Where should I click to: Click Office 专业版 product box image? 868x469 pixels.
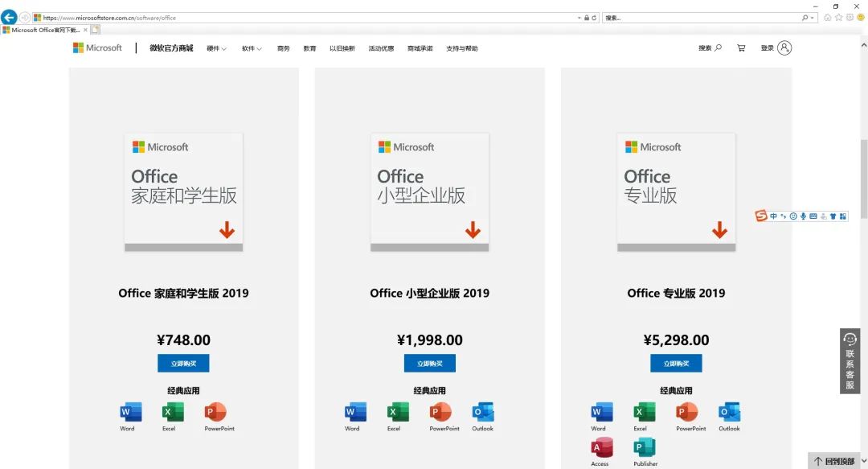click(x=677, y=192)
